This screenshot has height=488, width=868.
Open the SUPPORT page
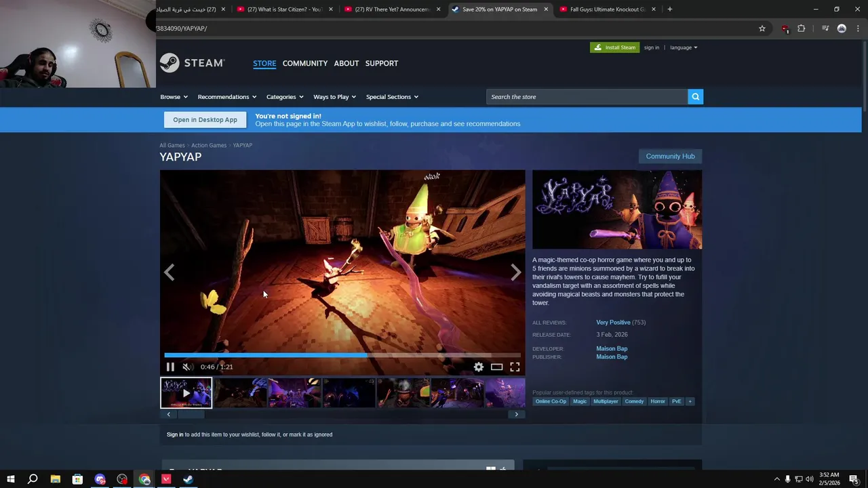(382, 63)
